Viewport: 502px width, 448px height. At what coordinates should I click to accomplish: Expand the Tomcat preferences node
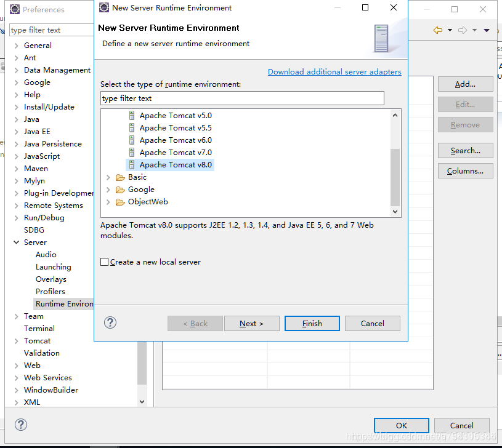pos(17,341)
